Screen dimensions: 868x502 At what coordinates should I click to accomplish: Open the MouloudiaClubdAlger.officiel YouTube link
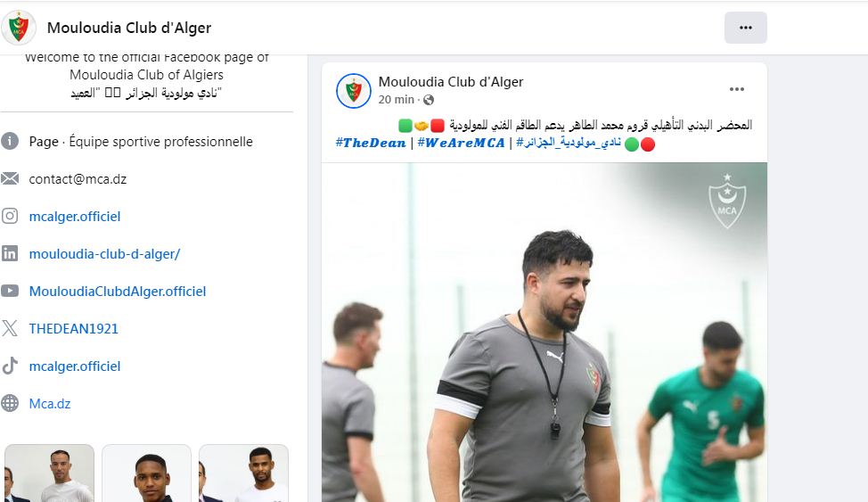coord(118,292)
